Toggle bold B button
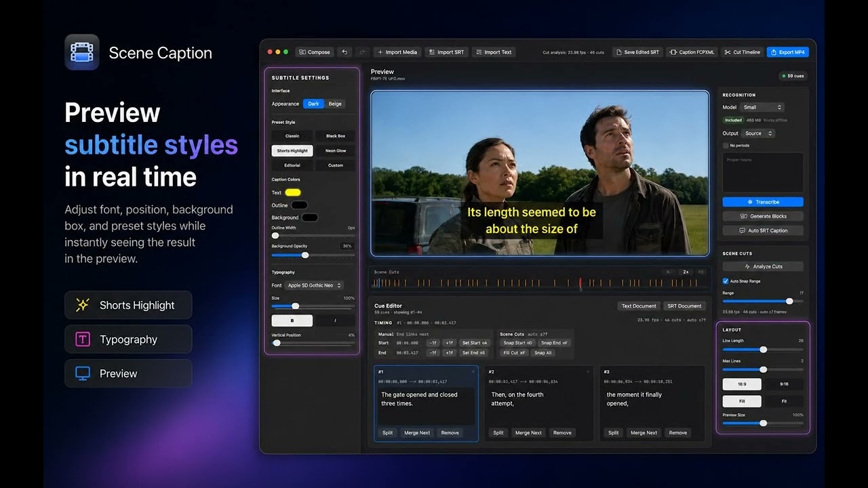The height and width of the screenshot is (488, 868). pyautogui.click(x=292, y=321)
